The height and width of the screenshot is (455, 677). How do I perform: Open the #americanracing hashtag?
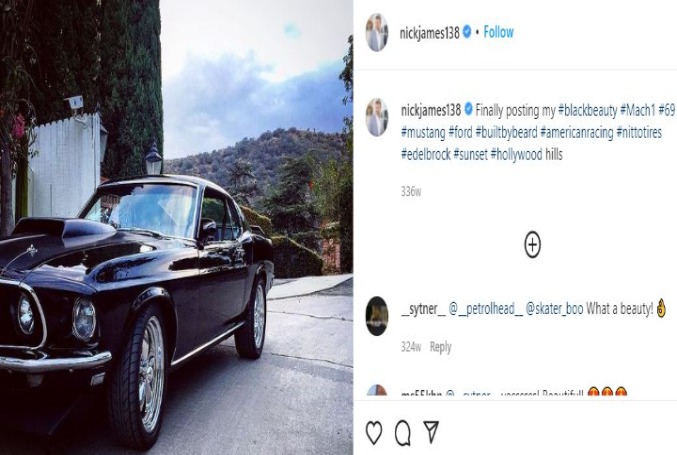tap(576, 133)
